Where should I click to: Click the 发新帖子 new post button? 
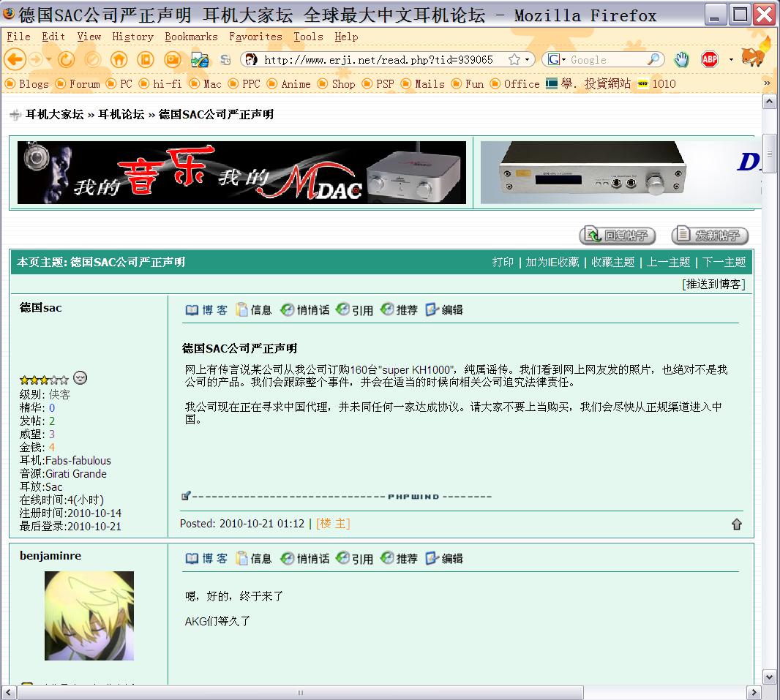click(710, 235)
